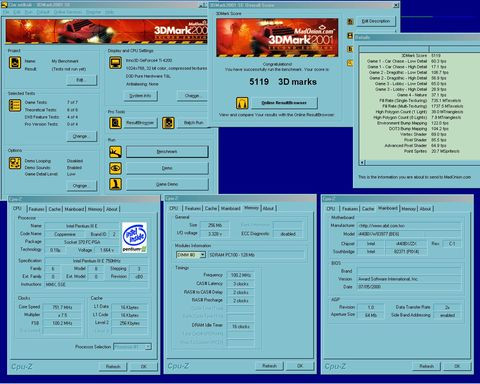
Task: Click the eye icon beside the Demo button
Action: click(115, 168)
